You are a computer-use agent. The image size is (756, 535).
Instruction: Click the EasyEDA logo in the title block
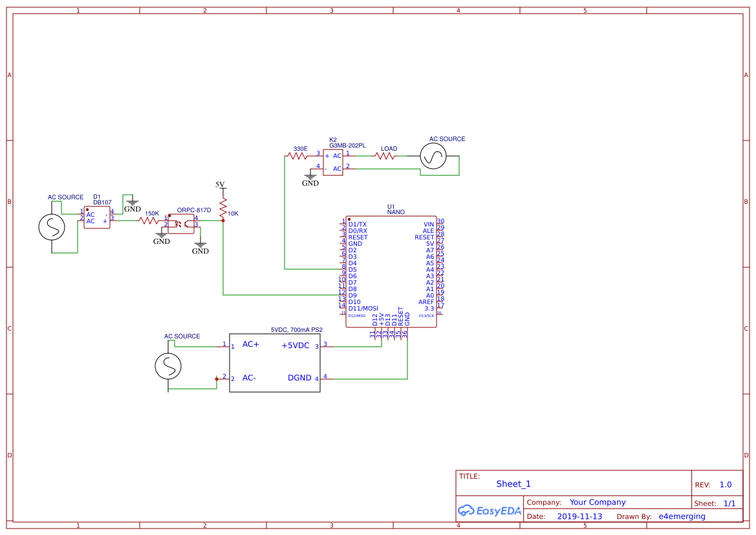point(488,510)
